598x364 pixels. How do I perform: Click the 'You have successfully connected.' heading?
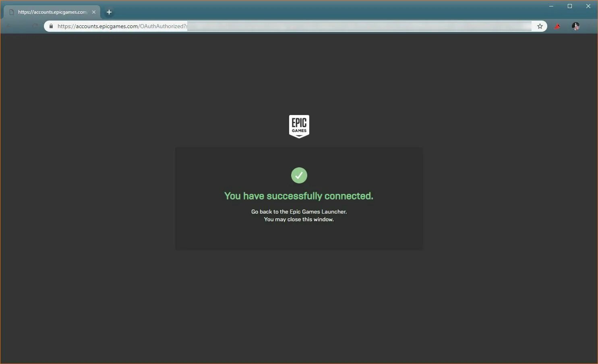pos(299,196)
